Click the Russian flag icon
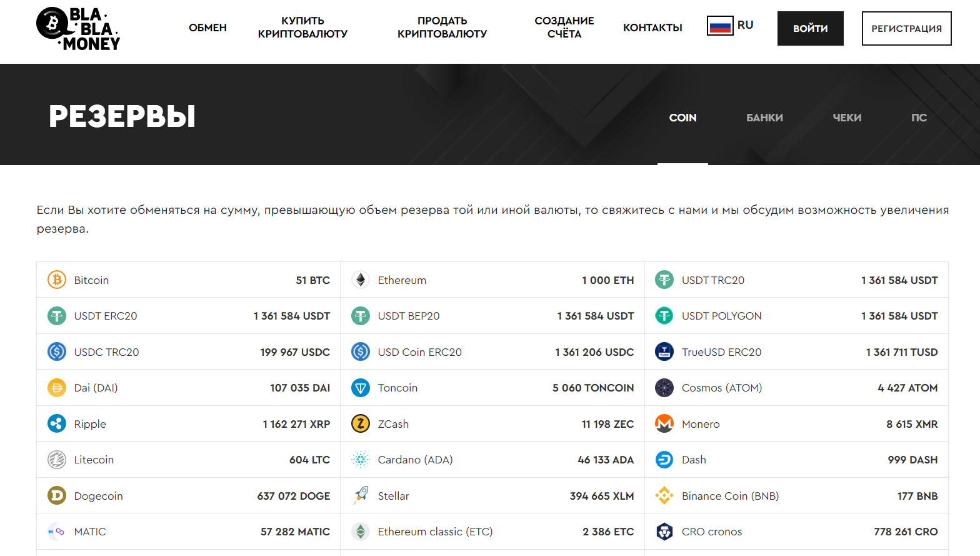 coord(720,26)
